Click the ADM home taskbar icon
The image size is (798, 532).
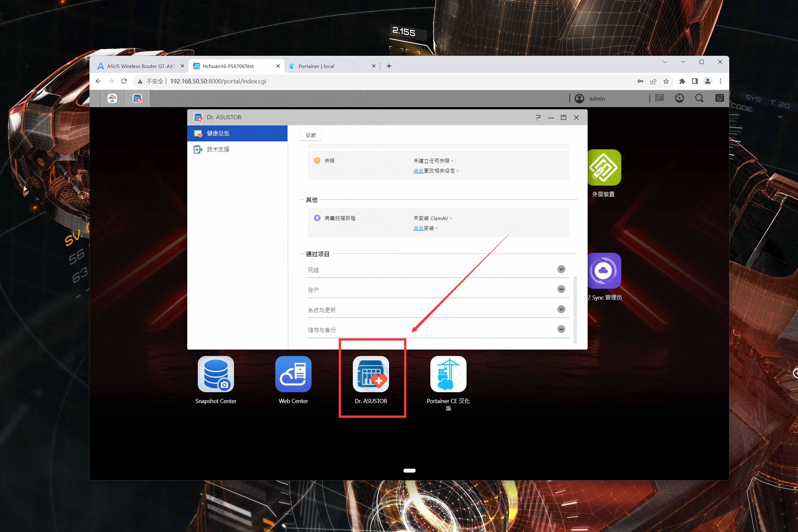pos(112,98)
